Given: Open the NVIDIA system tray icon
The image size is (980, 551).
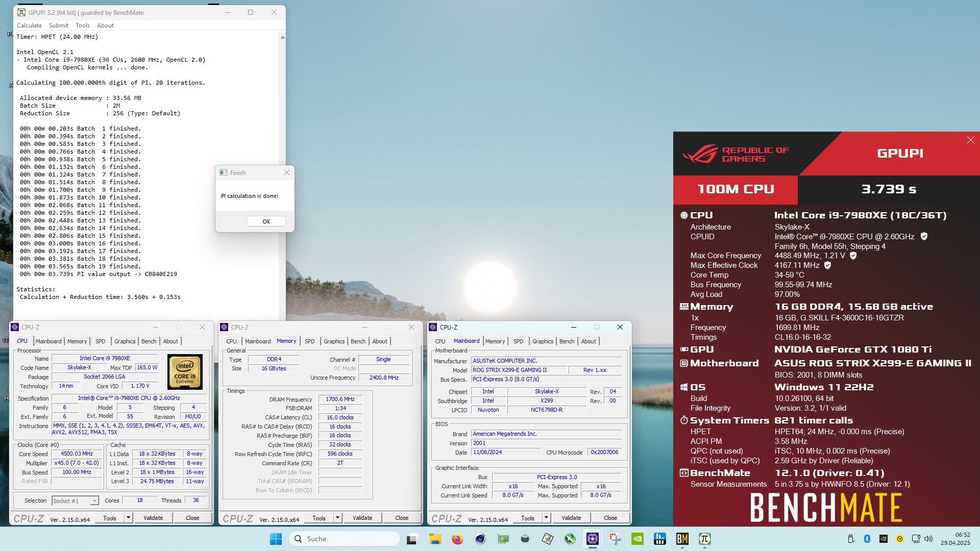Looking at the screenshot, I should pyautogui.click(x=883, y=539).
